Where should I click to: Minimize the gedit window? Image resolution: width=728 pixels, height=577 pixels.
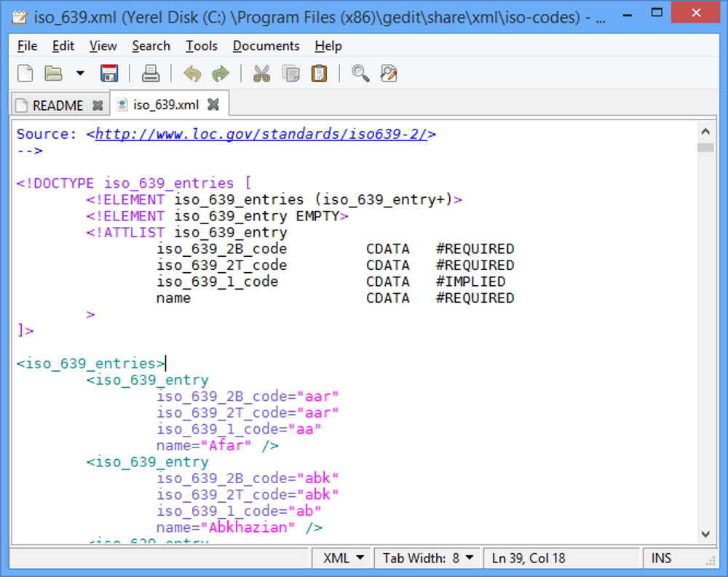628,15
